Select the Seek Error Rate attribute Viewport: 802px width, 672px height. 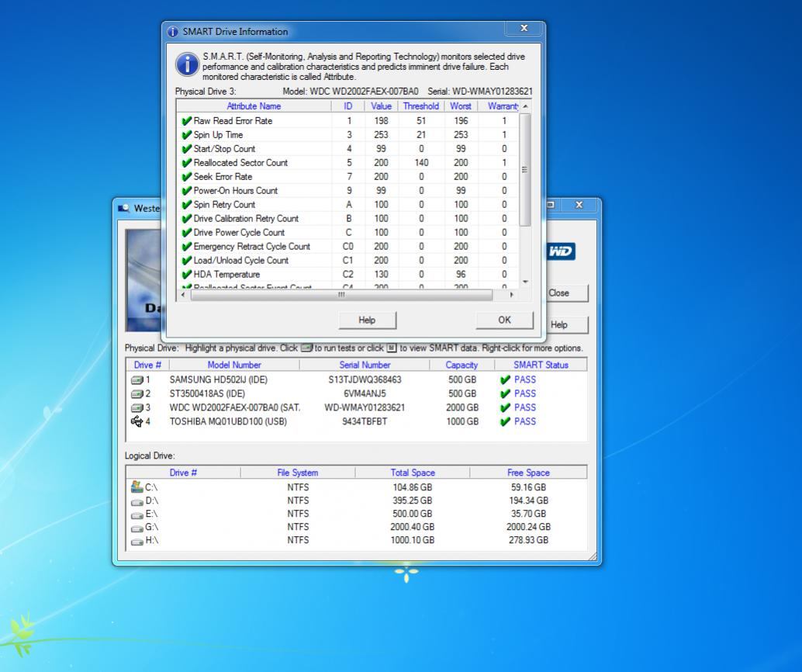coord(347,177)
